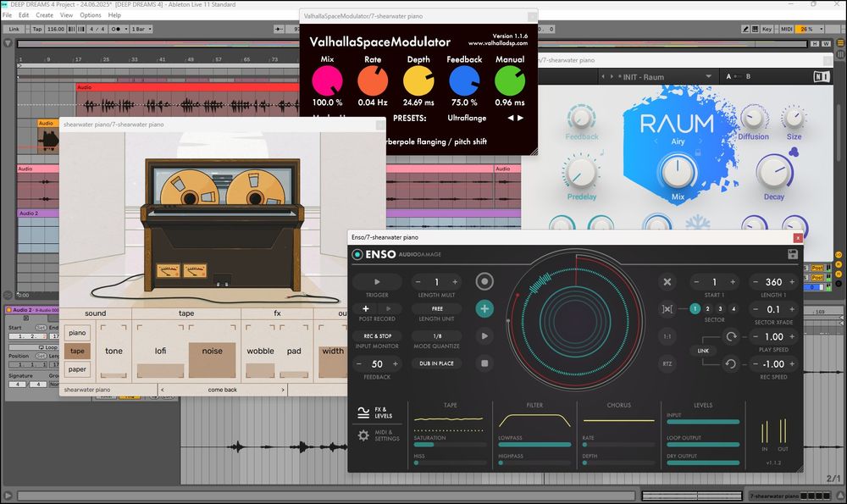847x504 pixels.
Task: Click the Enso trim-to-sector icon
Action: coord(667,309)
